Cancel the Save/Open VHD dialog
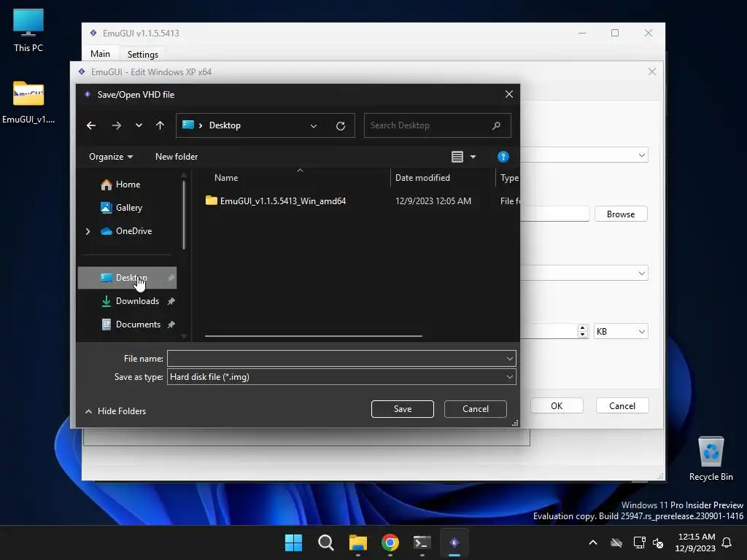This screenshot has height=560, width=747. click(x=476, y=409)
